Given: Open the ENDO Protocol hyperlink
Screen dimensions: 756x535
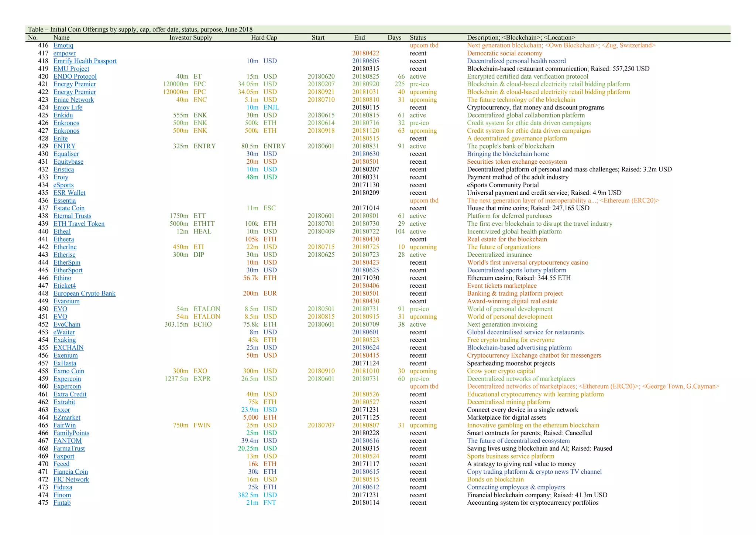Looking at the screenshot, I should point(75,76).
